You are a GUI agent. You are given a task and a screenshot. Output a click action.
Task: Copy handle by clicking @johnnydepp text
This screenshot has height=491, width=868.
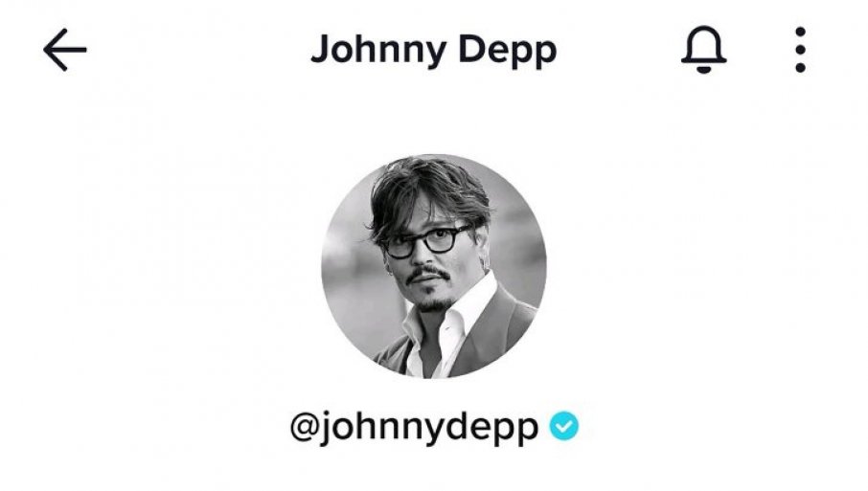coord(414,428)
